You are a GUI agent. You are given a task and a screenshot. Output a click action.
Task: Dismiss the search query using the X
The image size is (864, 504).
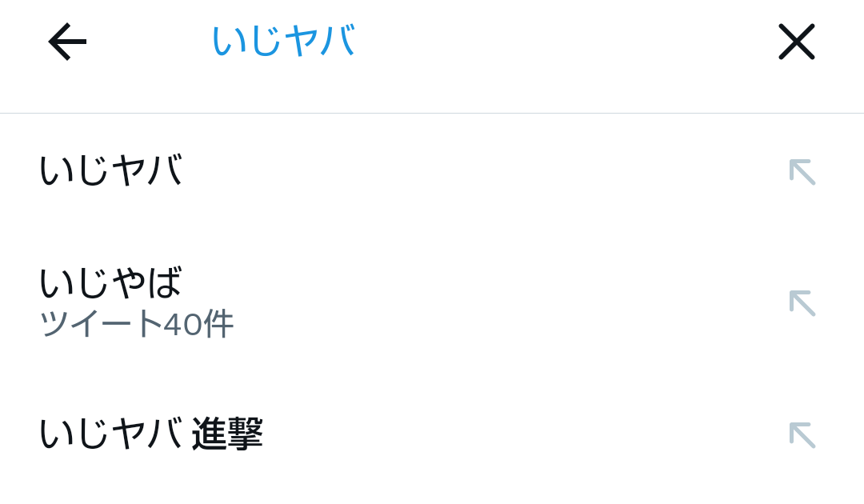[796, 42]
